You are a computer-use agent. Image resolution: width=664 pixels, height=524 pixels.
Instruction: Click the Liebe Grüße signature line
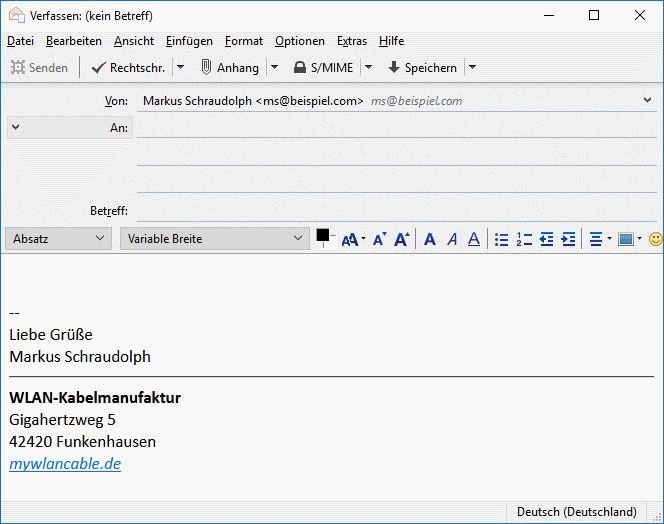51,335
